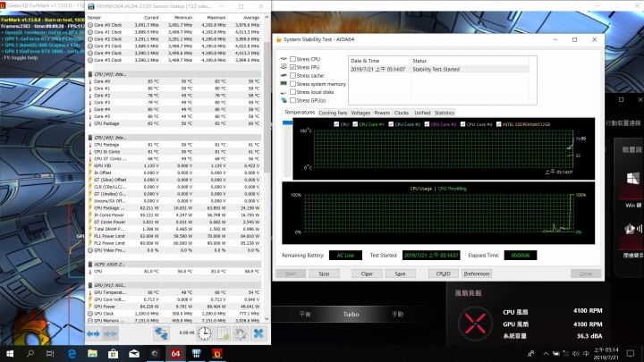
Task: Switch to the Unified tab
Action: tap(422, 113)
